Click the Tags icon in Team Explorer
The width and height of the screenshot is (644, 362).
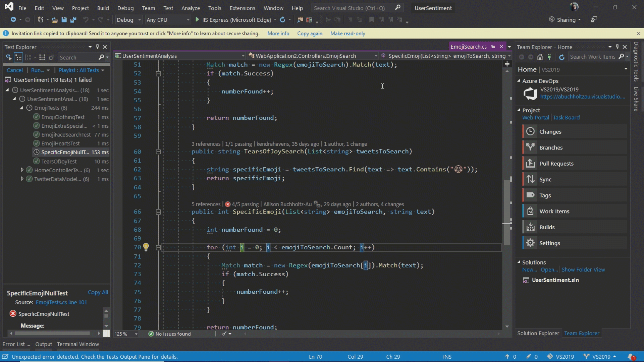[530, 195]
